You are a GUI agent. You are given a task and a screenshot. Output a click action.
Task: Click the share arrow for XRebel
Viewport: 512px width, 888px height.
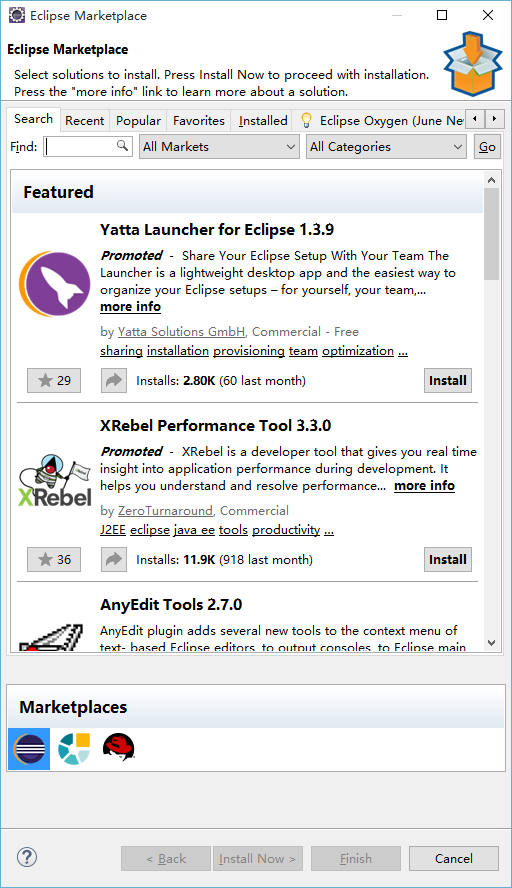tap(114, 560)
